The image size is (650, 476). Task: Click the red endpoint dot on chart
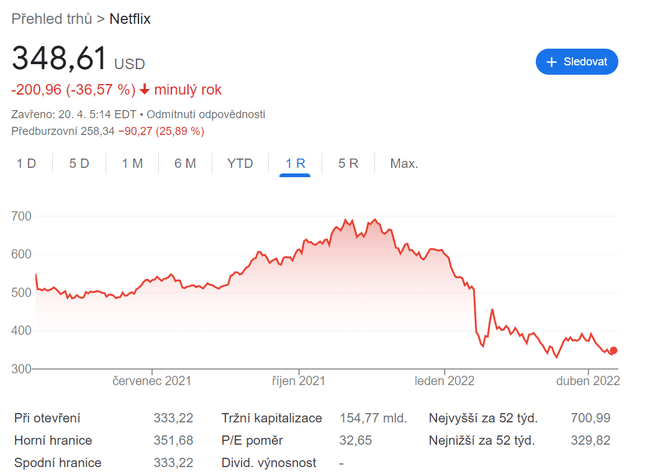pyautogui.click(x=613, y=351)
